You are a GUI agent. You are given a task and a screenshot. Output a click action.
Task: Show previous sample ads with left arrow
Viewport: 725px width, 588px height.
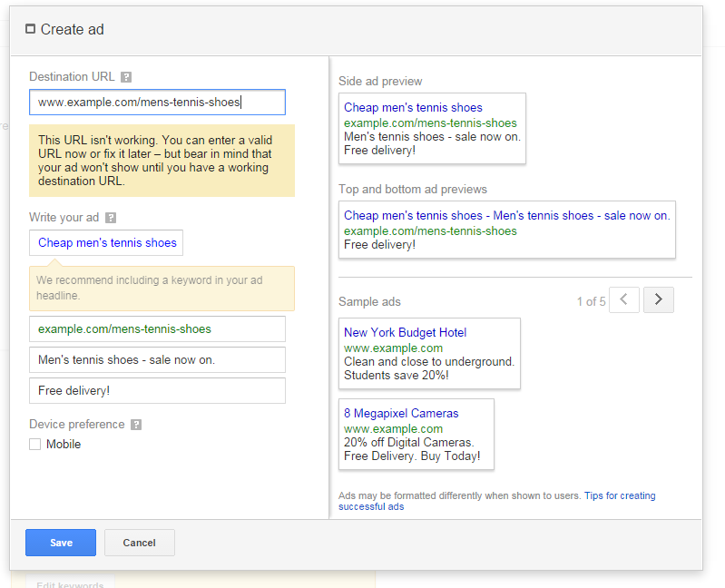[624, 300]
